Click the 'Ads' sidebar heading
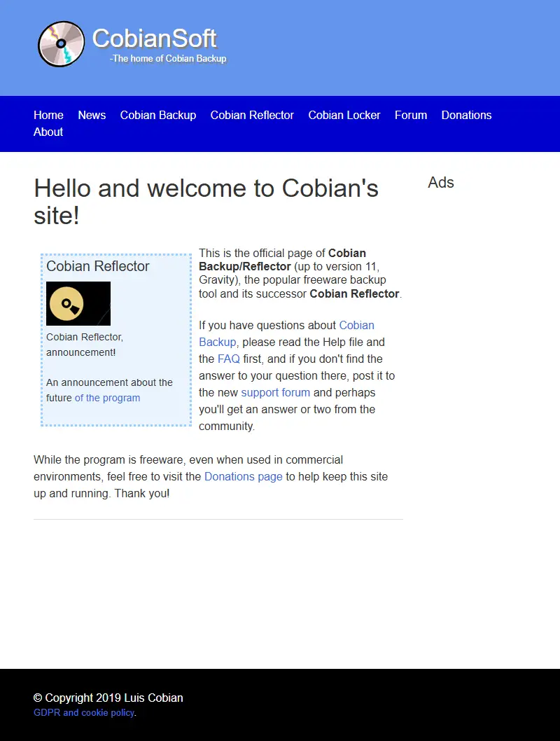 [441, 182]
